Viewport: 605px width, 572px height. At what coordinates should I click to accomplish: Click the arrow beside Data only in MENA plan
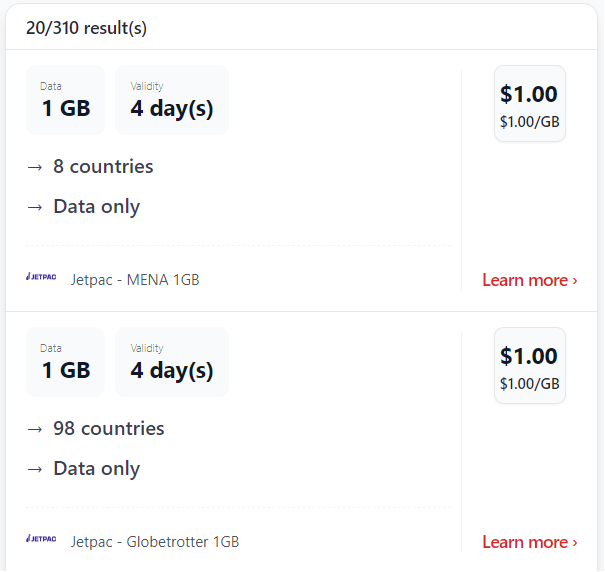(35, 207)
